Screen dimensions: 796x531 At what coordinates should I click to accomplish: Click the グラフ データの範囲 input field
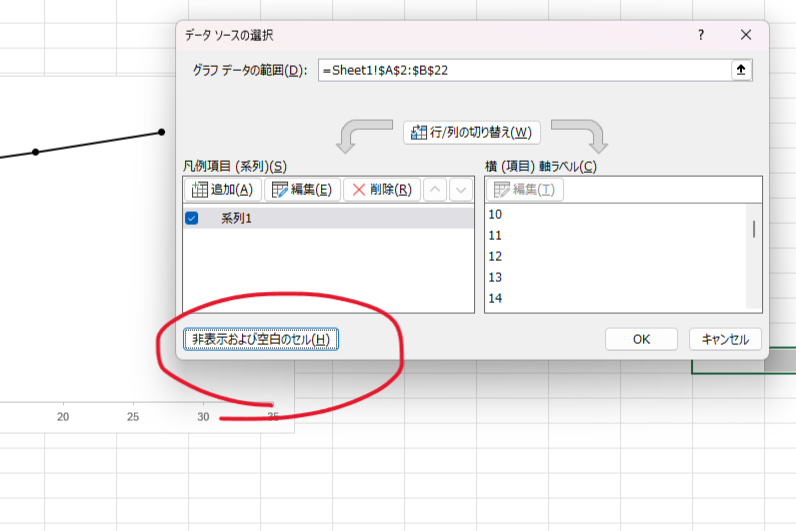(x=524, y=70)
